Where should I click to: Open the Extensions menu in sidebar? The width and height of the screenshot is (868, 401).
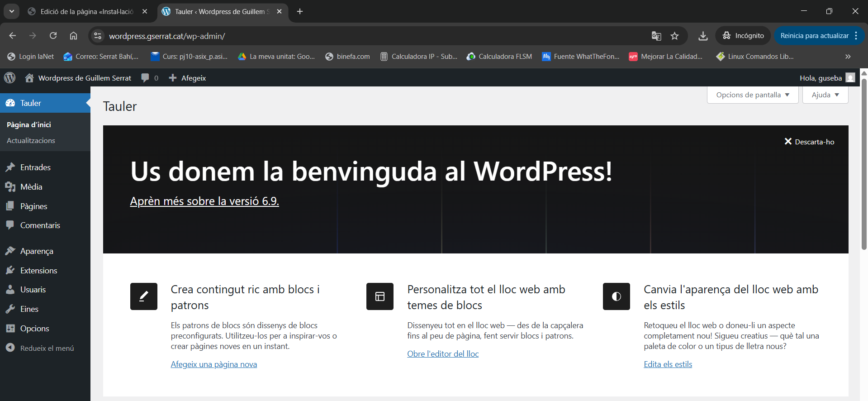coord(38,271)
